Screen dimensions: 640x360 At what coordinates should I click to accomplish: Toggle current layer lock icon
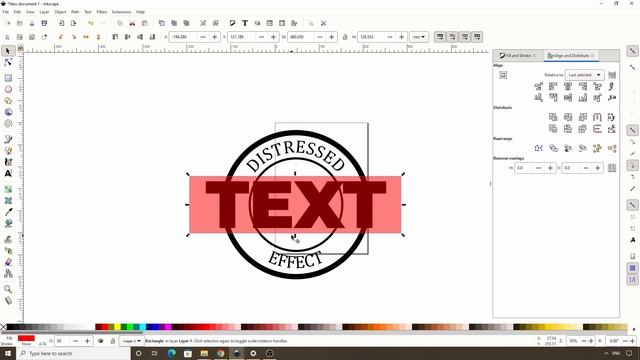113,341
